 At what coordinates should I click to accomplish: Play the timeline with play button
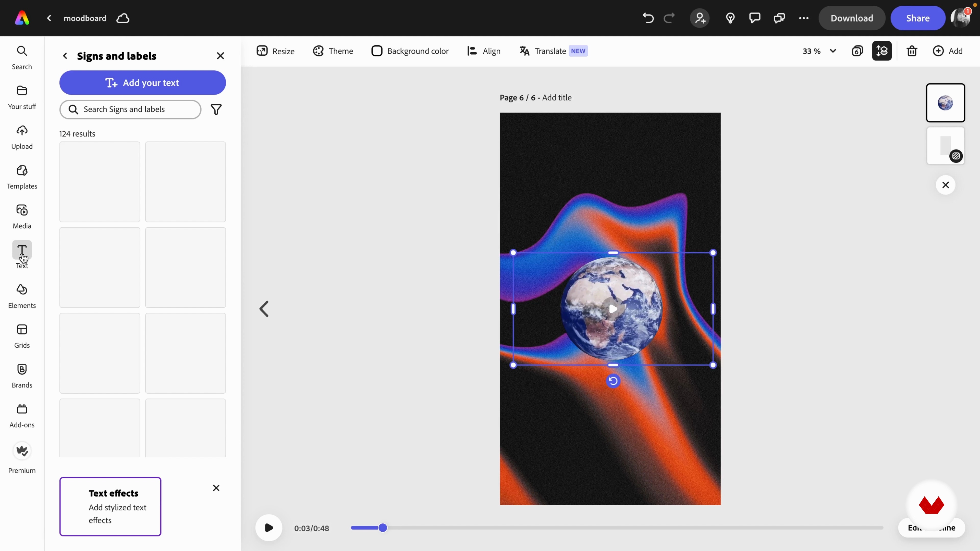[x=268, y=528]
